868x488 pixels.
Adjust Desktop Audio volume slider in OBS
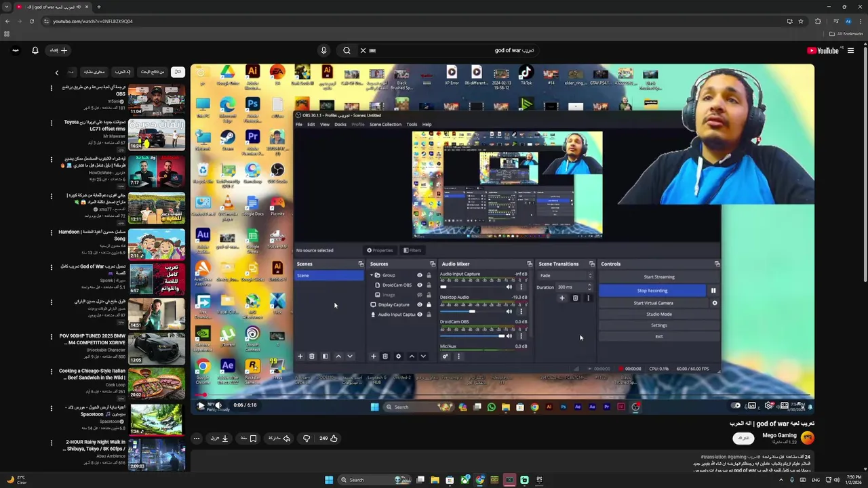click(x=472, y=311)
